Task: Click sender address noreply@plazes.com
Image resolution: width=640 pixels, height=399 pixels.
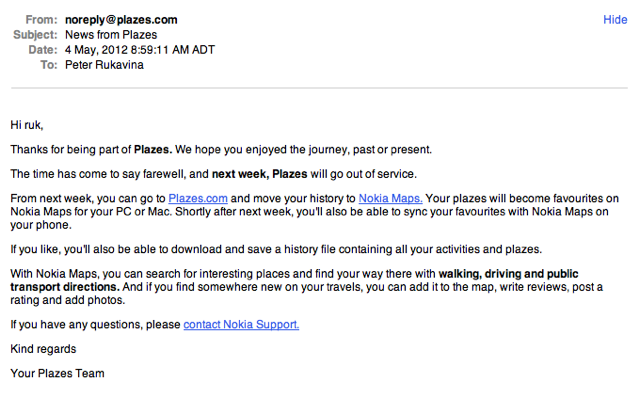Action: point(121,20)
